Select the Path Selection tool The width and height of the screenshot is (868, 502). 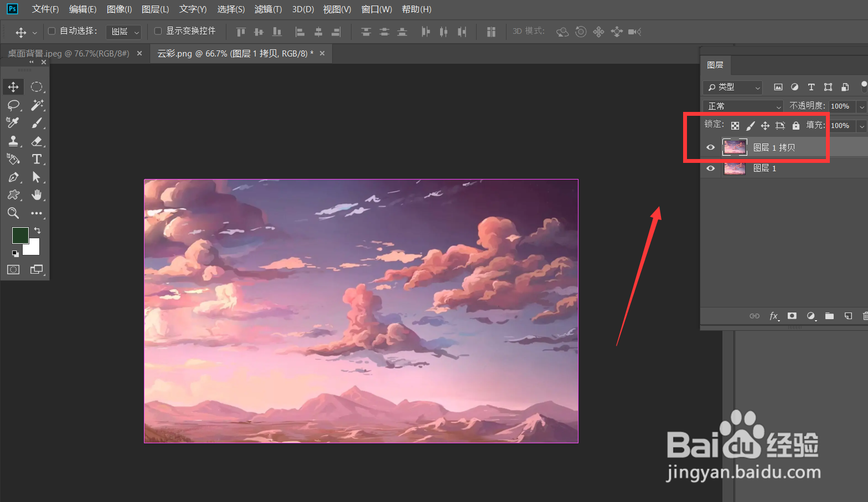37,177
